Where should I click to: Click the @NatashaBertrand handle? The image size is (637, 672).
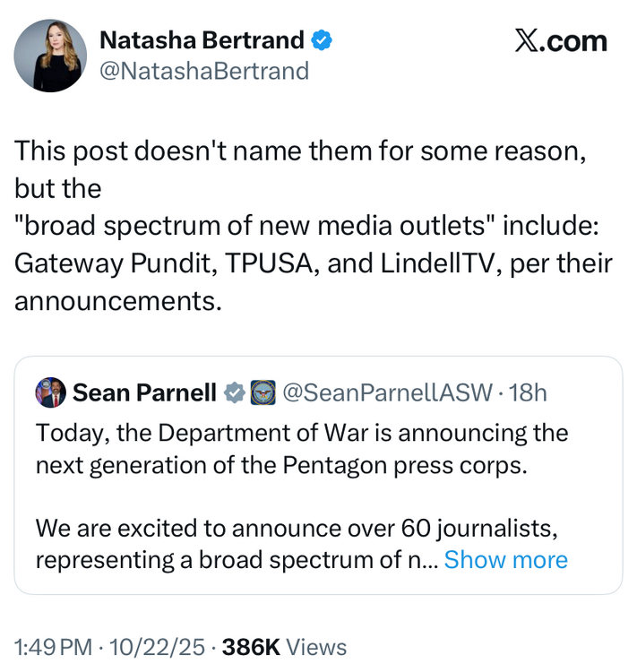click(203, 71)
